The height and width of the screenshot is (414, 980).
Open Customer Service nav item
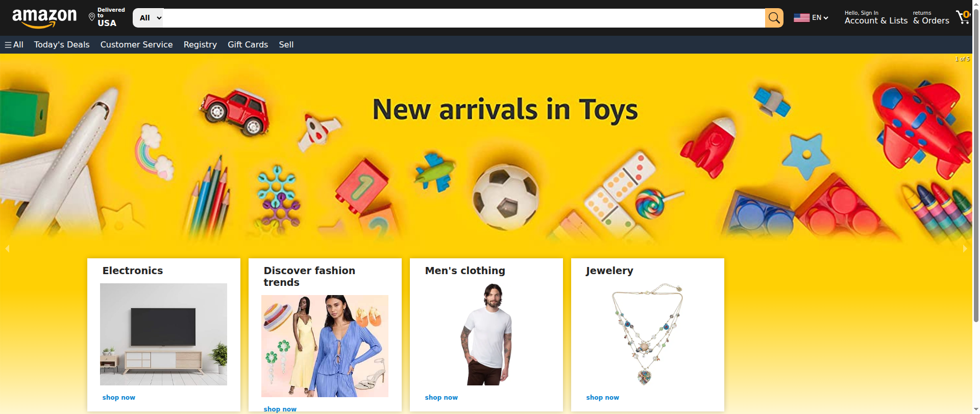(x=136, y=45)
